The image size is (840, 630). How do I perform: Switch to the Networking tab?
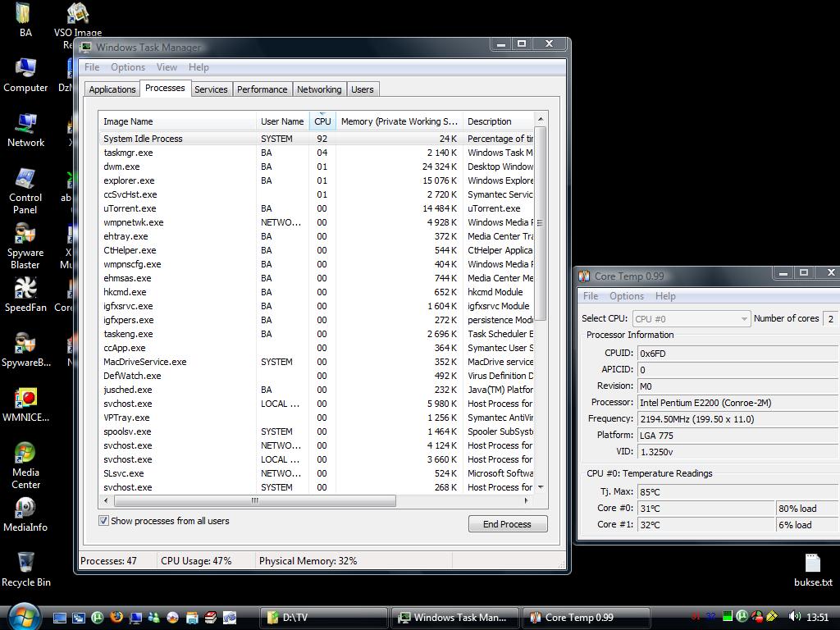pyautogui.click(x=318, y=89)
